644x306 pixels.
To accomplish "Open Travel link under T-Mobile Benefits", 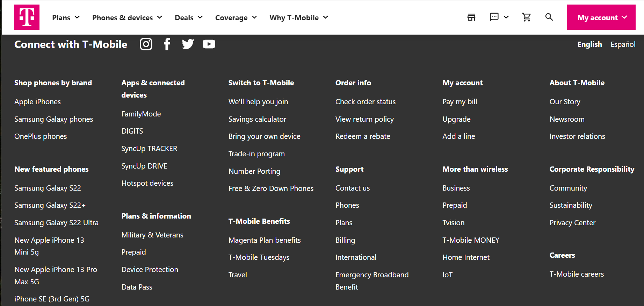I will click(x=238, y=275).
